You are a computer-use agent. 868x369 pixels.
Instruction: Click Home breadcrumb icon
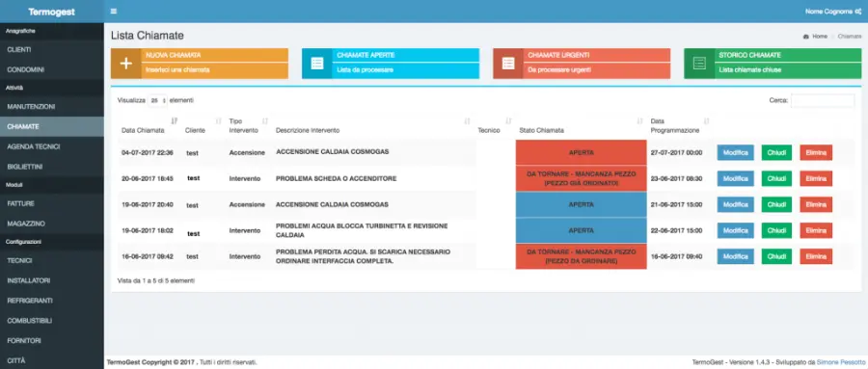[806, 37]
